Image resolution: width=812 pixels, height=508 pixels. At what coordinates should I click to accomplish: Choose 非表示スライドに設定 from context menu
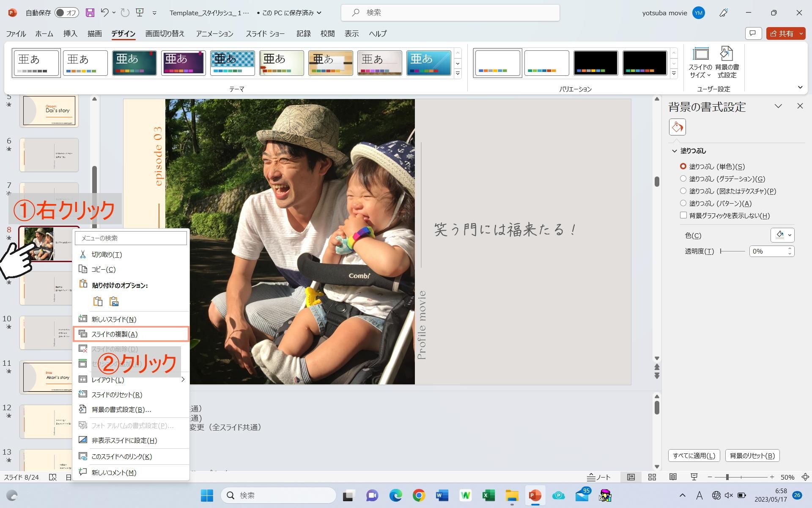tap(131, 440)
